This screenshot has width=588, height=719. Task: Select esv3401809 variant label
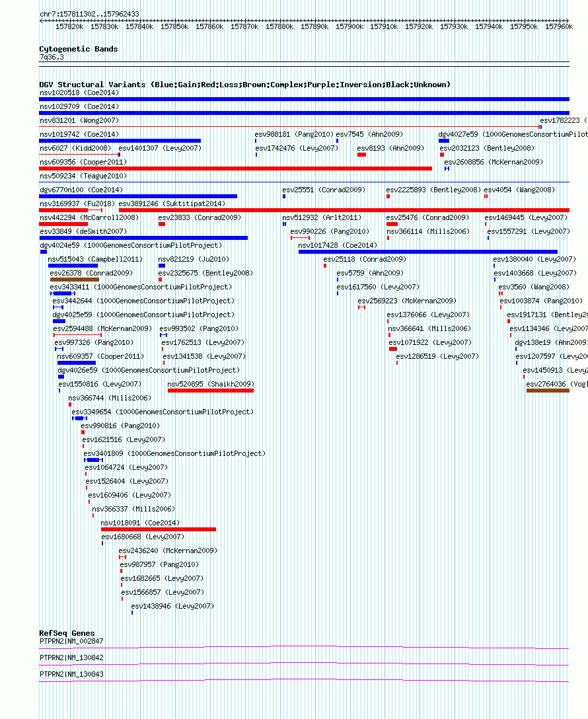point(174,453)
